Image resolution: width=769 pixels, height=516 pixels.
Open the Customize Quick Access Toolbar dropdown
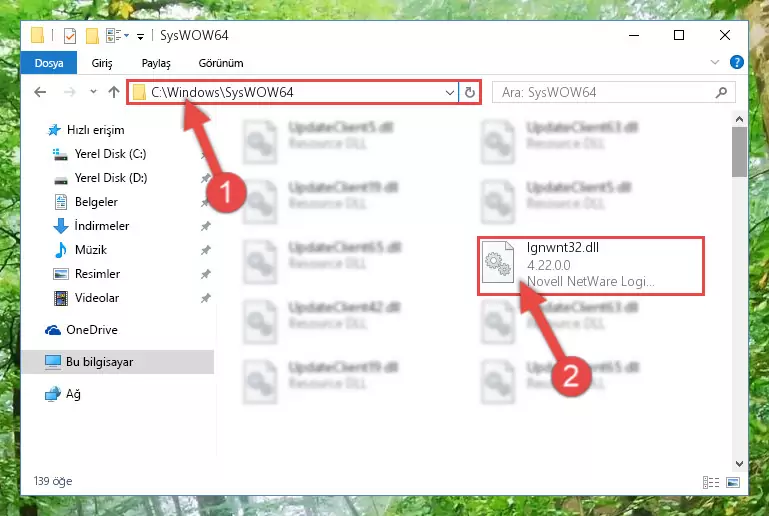tap(140, 37)
